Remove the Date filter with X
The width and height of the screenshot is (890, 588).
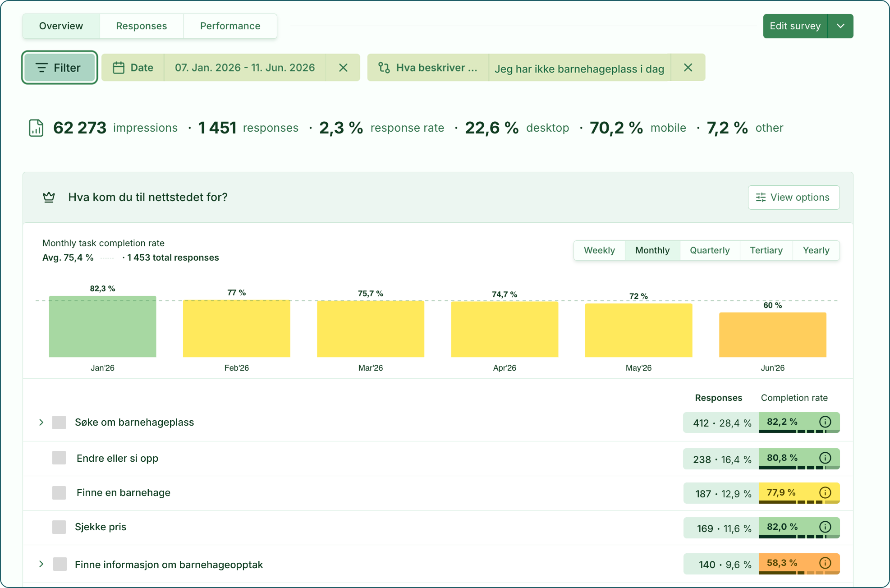tap(343, 68)
